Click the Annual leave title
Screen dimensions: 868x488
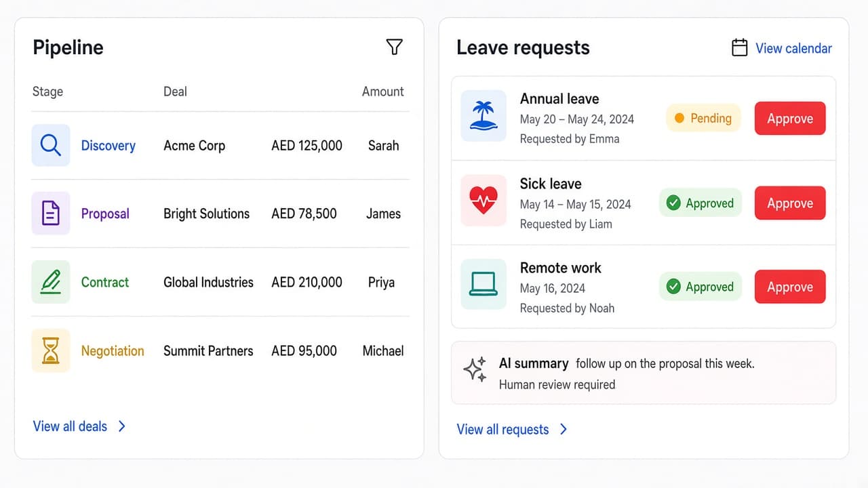click(559, 99)
